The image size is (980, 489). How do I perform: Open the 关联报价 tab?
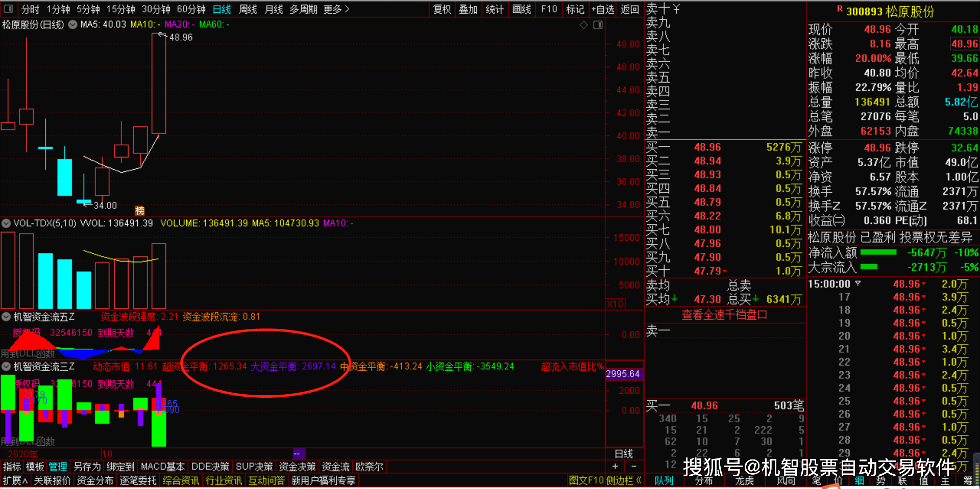(52, 480)
